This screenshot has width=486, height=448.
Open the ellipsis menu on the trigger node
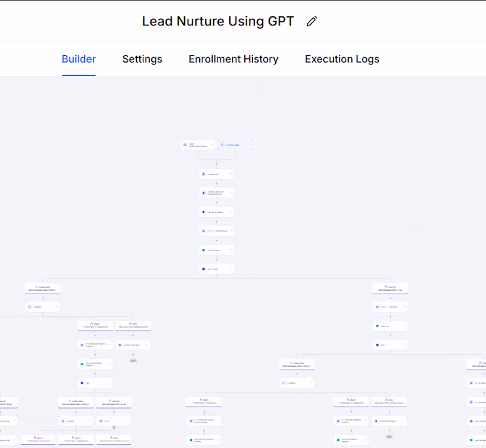213,145
